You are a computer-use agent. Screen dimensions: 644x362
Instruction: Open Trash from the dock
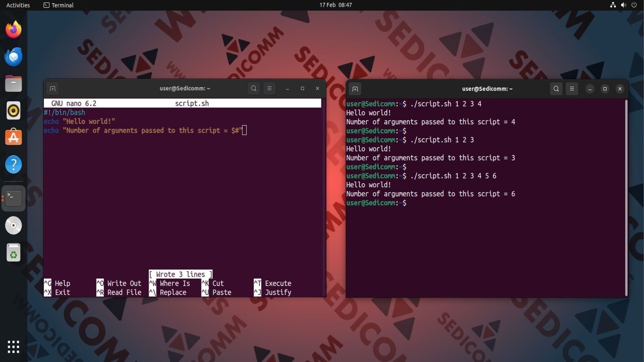[x=13, y=252]
